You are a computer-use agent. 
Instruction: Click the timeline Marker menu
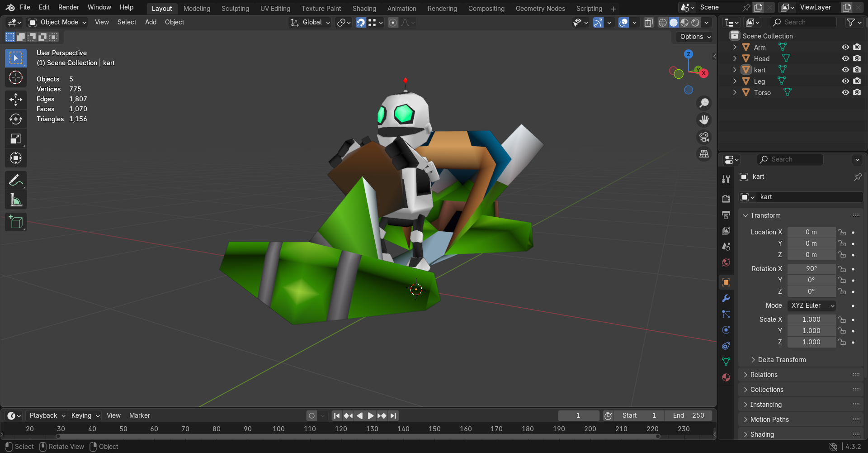pyautogui.click(x=139, y=415)
